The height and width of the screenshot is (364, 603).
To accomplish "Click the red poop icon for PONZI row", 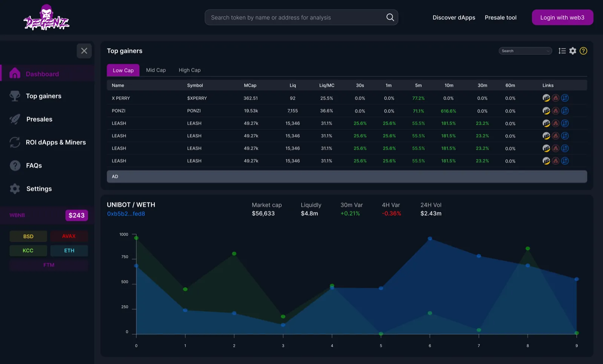I will (556, 111).
